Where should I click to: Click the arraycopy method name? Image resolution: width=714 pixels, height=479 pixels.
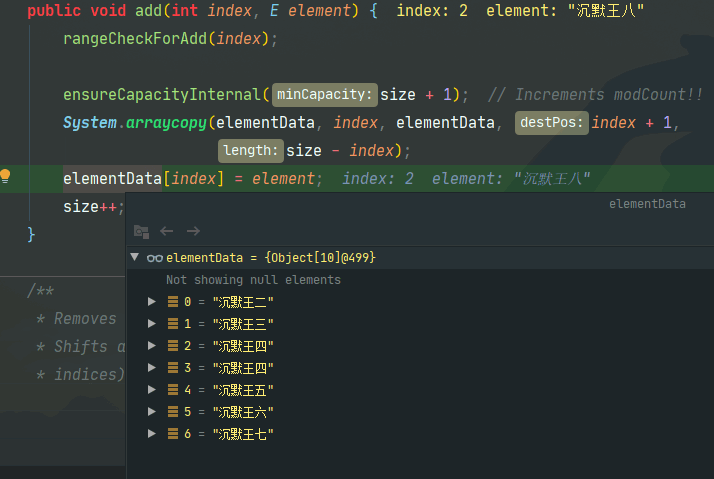click(166, 122)
